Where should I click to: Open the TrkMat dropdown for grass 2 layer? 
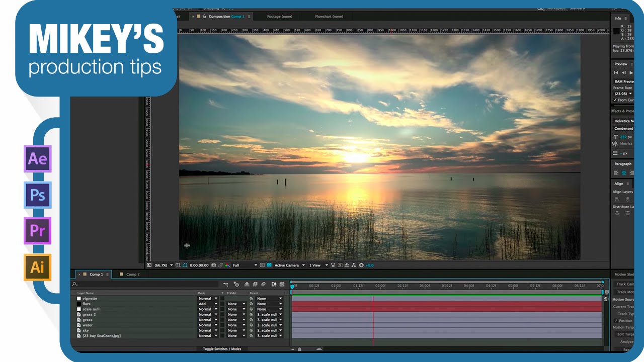(236, 315)
